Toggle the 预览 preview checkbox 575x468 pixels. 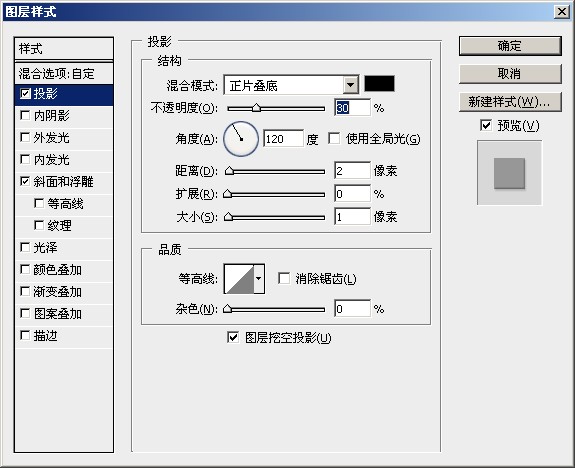(486, 125)
